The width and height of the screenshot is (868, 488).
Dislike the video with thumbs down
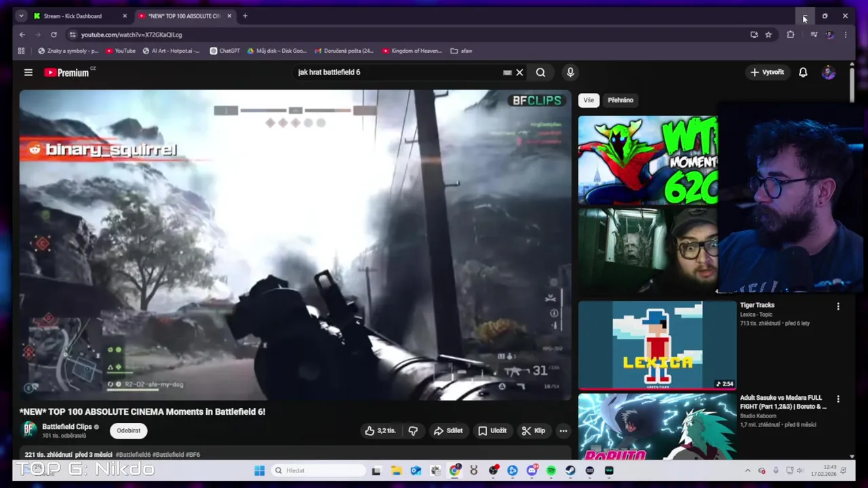(x=413, y=430)
